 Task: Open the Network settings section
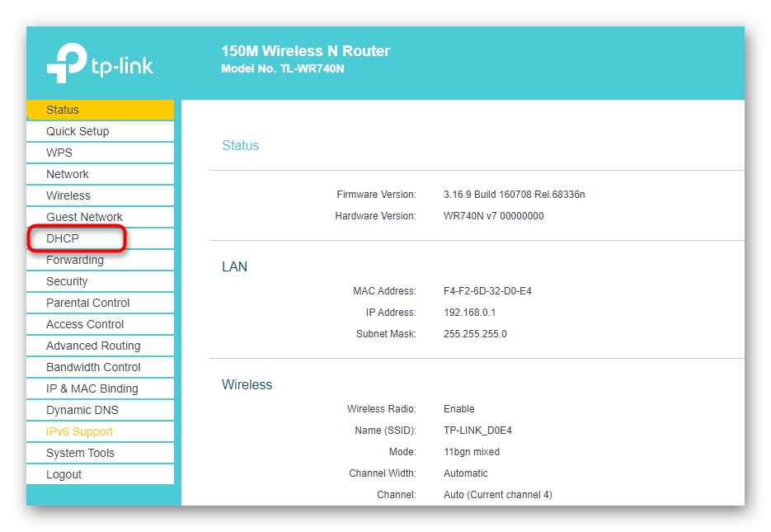[x=68, y=174]
